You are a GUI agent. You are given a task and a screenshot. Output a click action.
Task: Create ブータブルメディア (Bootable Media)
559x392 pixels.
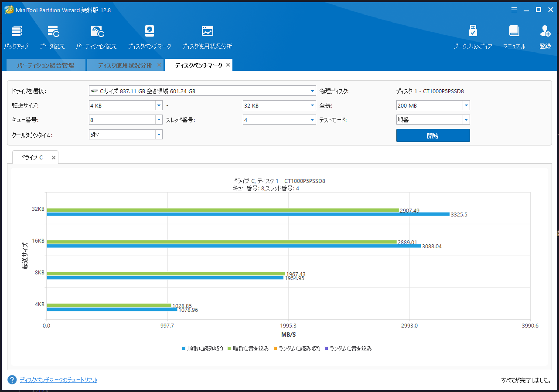click(x=473, y=37)
